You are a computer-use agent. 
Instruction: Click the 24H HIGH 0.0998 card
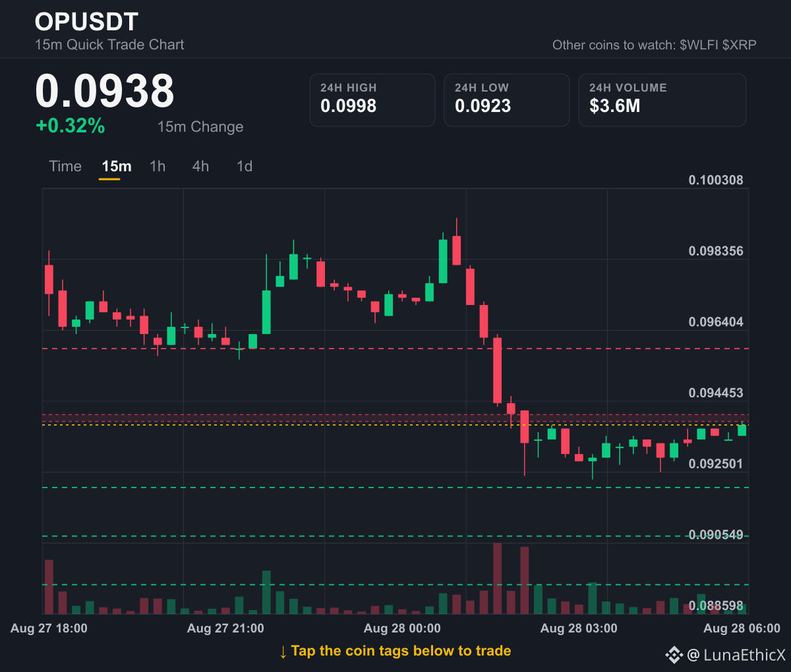click(x=372, y=99)
